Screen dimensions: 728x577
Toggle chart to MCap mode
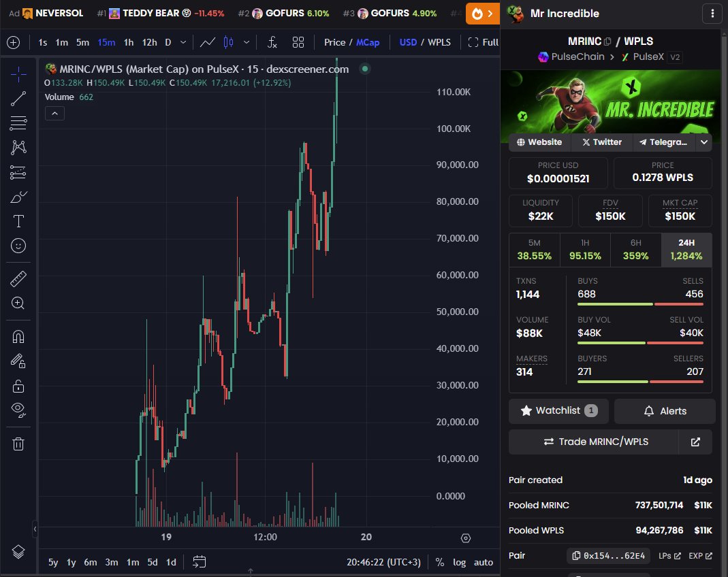tap(368, 43)
